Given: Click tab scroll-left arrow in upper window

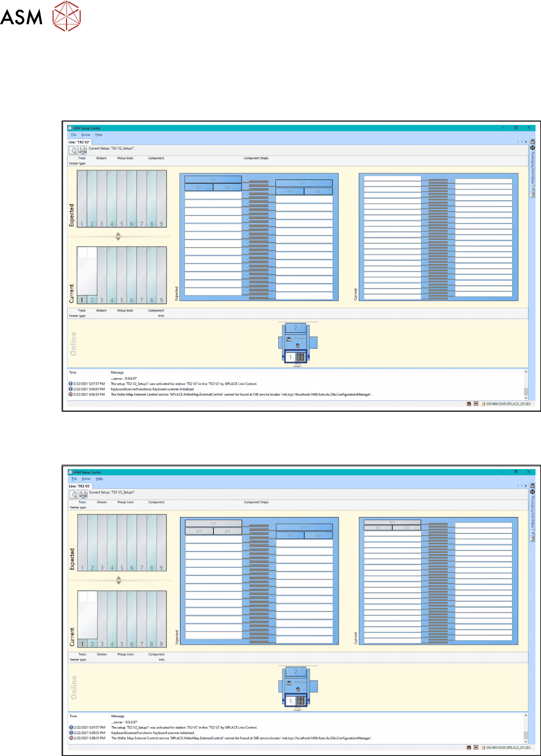Looking at the screenshot, I should click(x=518, y=142).
